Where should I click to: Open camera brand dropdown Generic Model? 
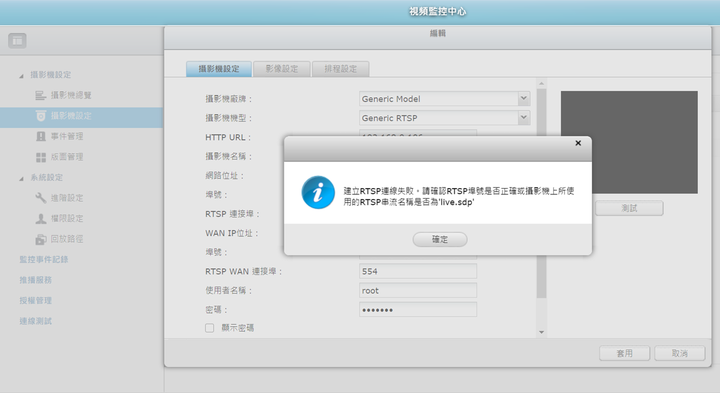(444, 99)
